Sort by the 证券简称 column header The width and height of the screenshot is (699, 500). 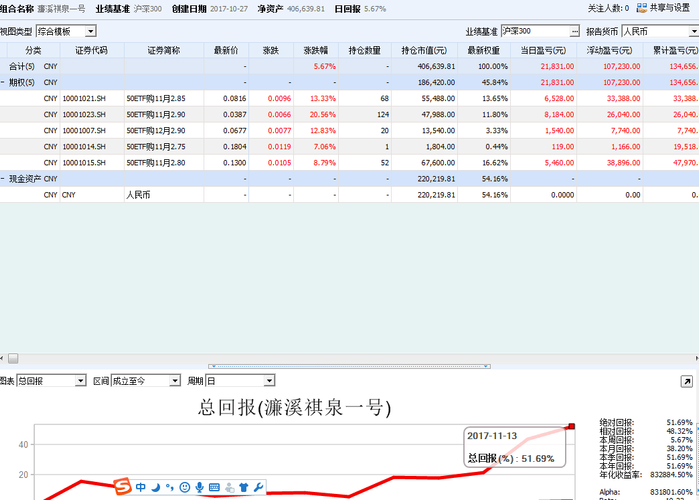click(x=164, y=50)
